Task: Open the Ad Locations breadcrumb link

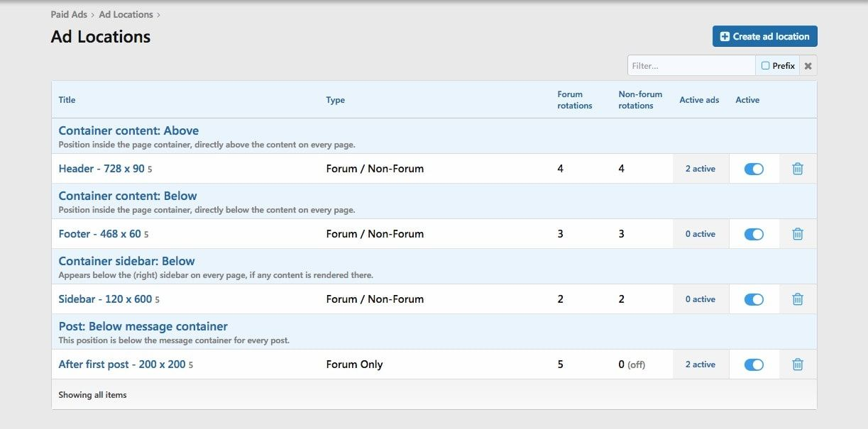Action: pyautogui.click(x=126, y=14)
